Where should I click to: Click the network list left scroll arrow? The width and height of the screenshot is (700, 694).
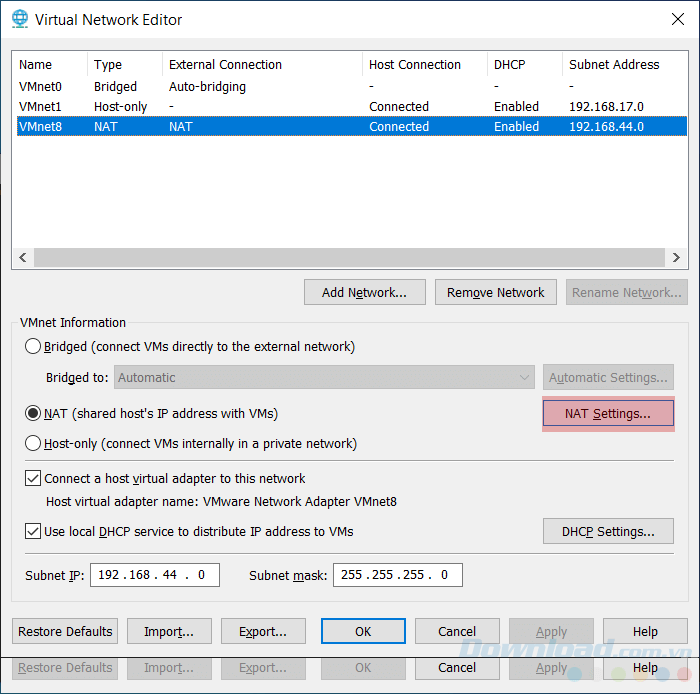coord(23,258)
